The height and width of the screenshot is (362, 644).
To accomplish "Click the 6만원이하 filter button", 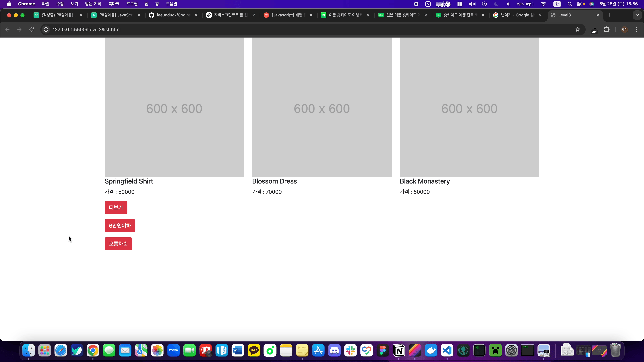I will (120, 226).
